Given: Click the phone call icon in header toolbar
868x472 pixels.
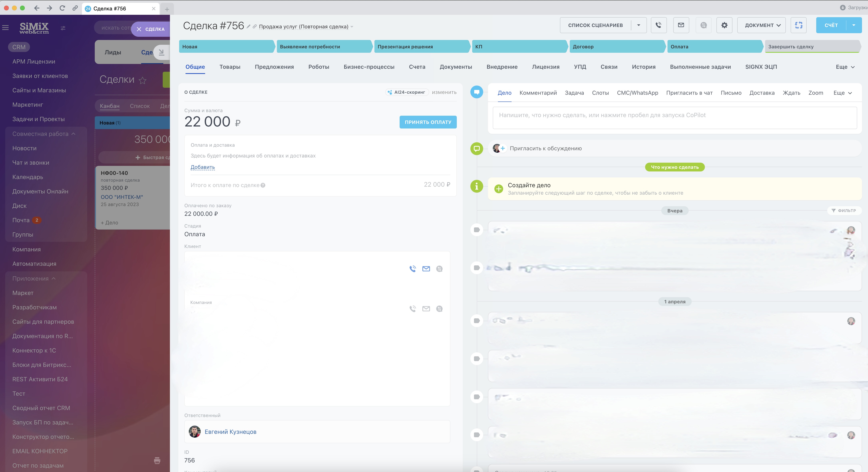Looking at the screenshot, I should click(658, 25).
